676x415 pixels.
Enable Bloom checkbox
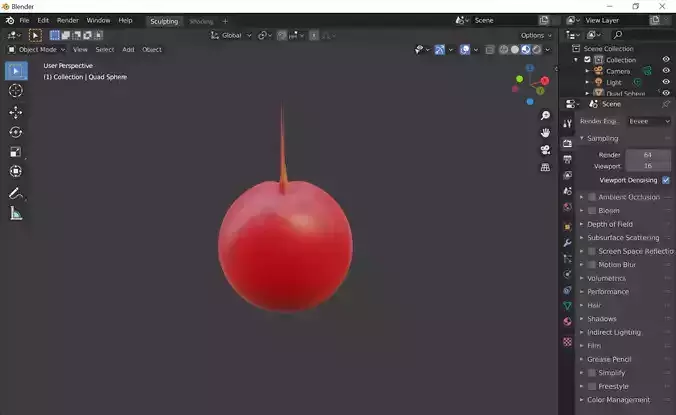(592, 211)
